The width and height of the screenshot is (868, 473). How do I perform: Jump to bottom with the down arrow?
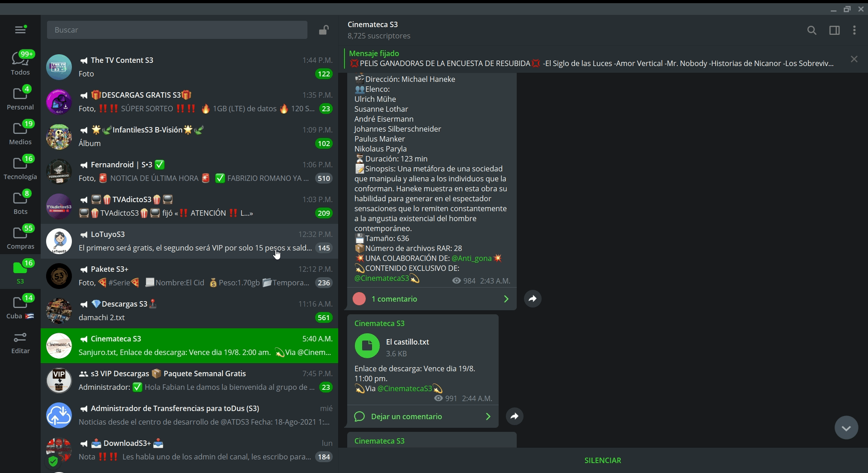pos(846,428)
